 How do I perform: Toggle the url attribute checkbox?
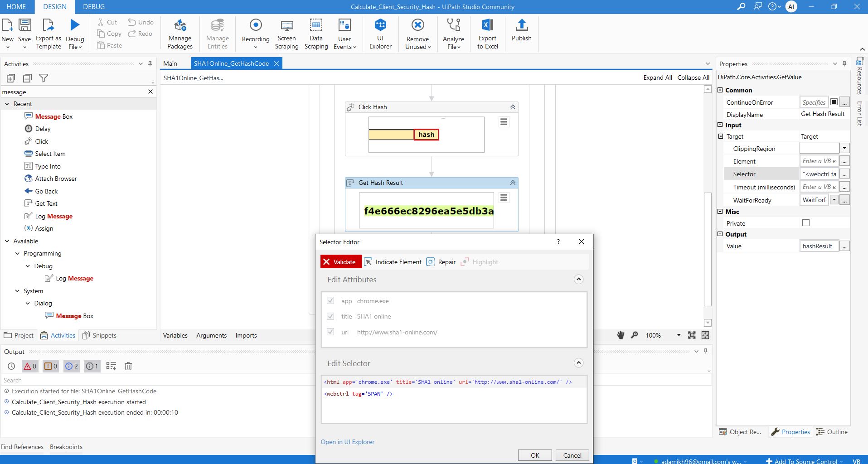330,332
